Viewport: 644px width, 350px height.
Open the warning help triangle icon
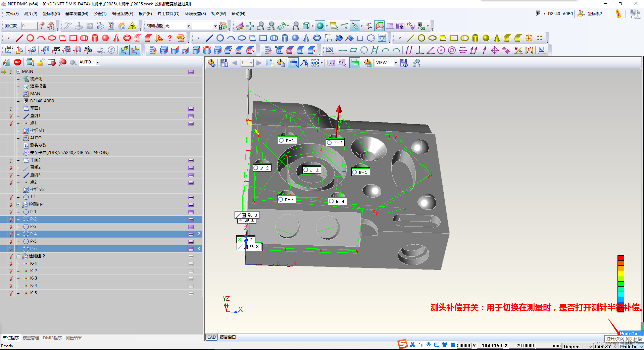tap(133, 26)
